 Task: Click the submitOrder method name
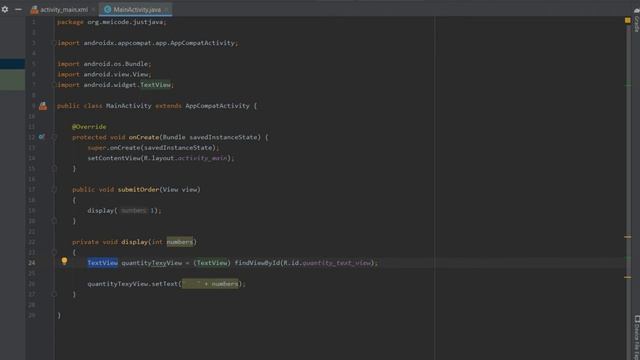(x=138, y=189)
